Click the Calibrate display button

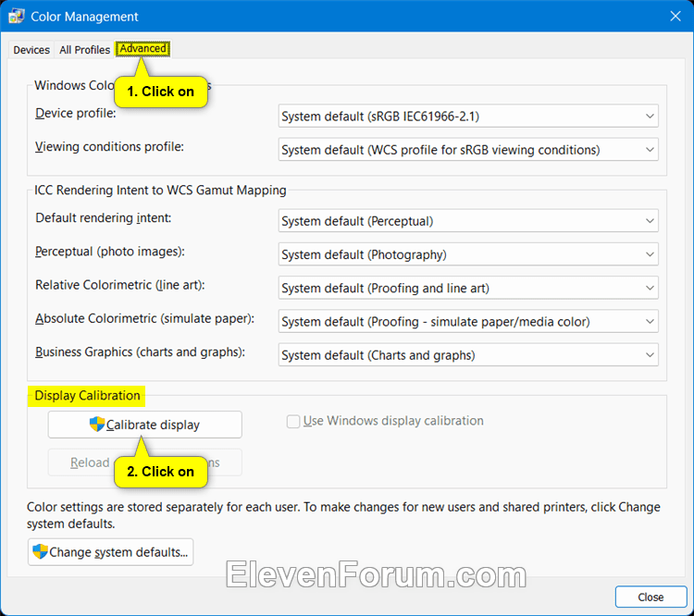pos(144,425)
